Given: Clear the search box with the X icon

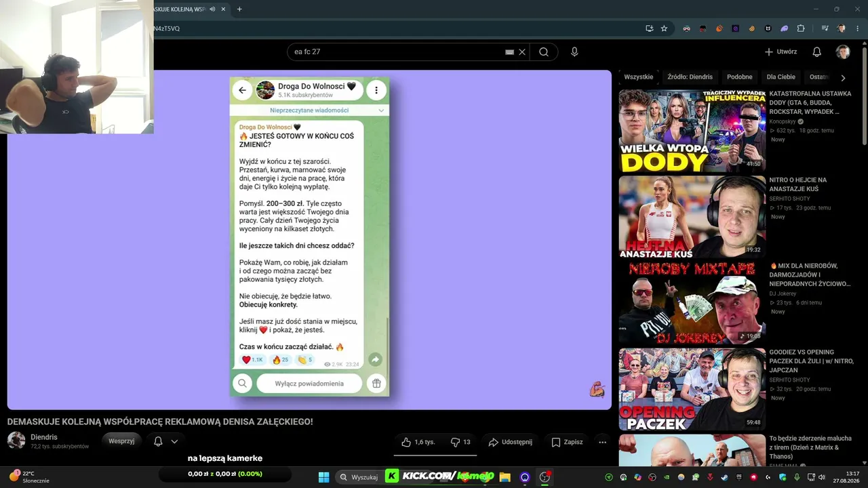Looking at the screenshot, I should tap(522, 52).
